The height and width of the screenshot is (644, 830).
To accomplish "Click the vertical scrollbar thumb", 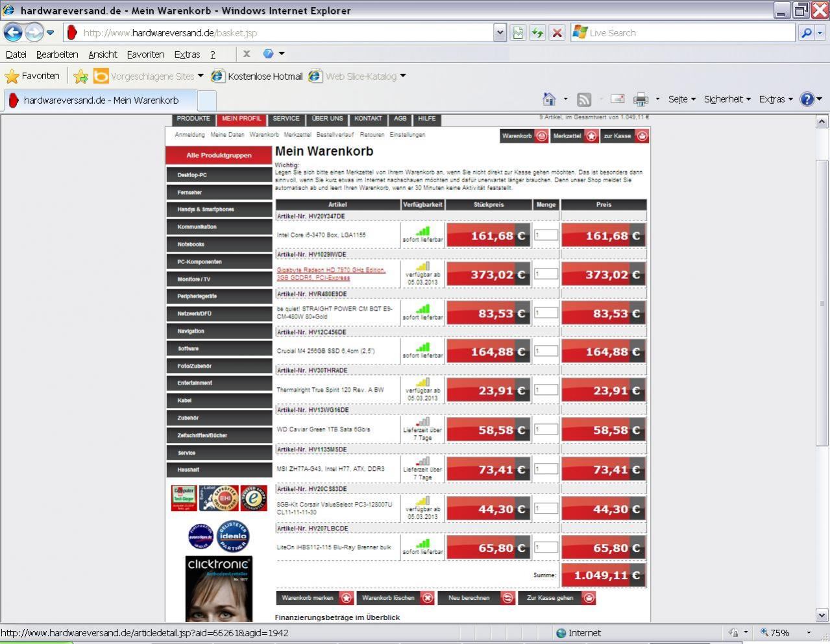I will [x=822, y=303].
